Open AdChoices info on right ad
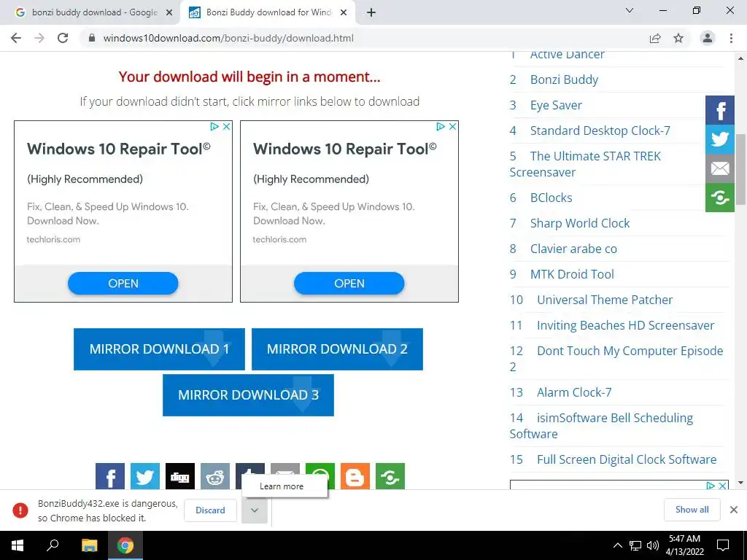 point(440,126)
